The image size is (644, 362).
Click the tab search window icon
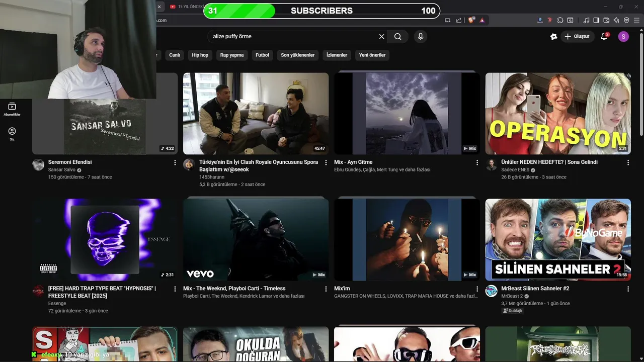[x=570, y=20]
